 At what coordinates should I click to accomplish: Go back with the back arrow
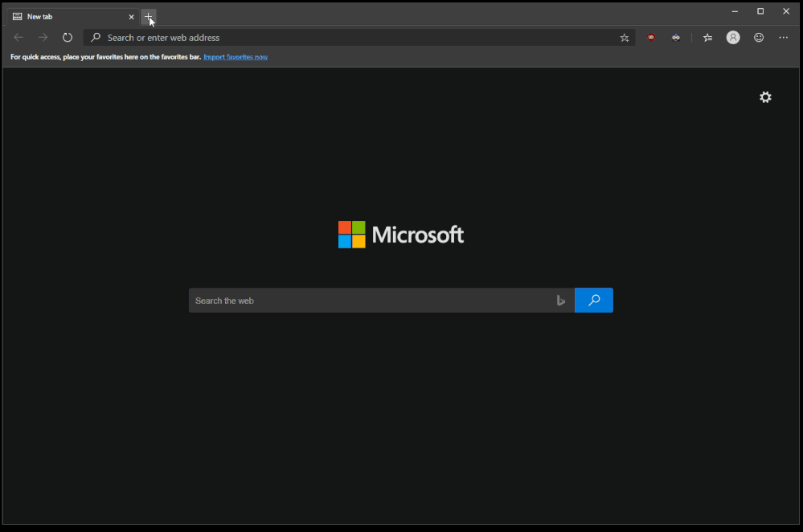[18, 38]
